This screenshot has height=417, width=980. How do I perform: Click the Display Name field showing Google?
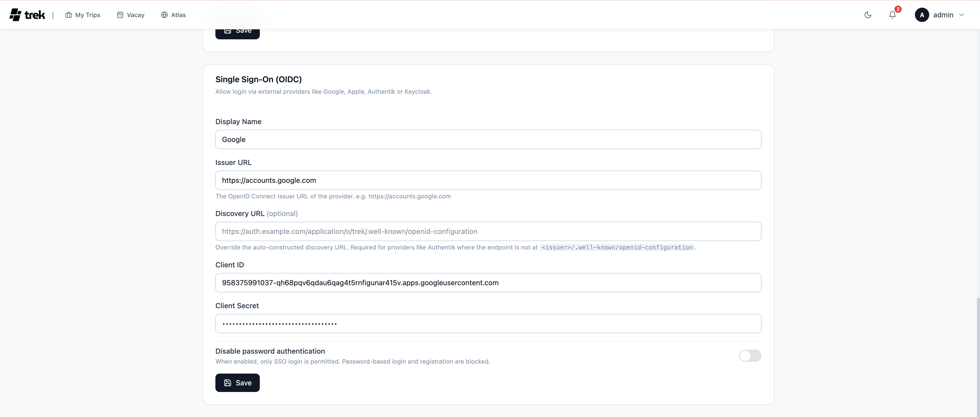coord(488,139)
